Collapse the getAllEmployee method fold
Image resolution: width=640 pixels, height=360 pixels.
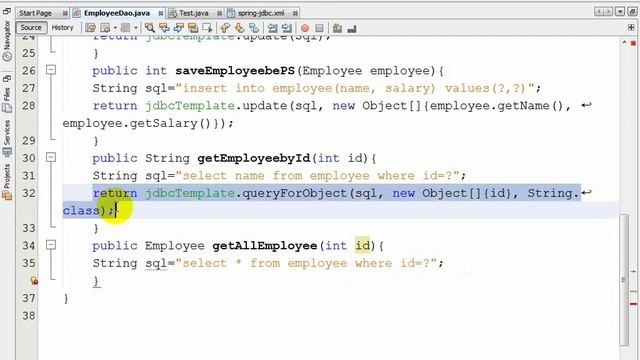[x=51, y=244]
